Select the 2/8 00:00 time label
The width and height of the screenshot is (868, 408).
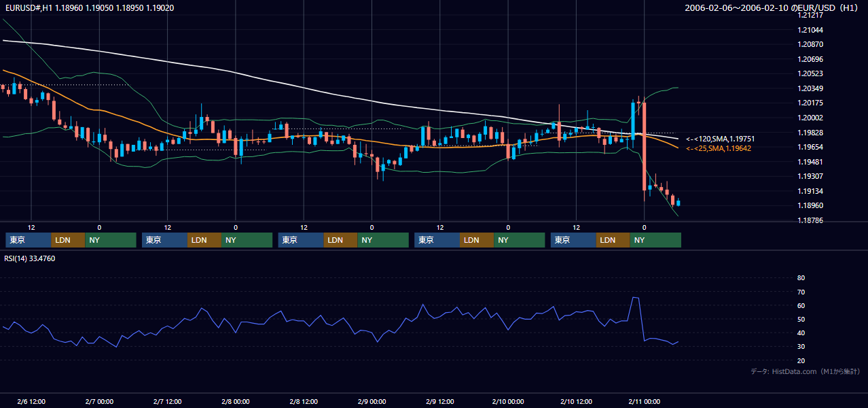point(236,402)
